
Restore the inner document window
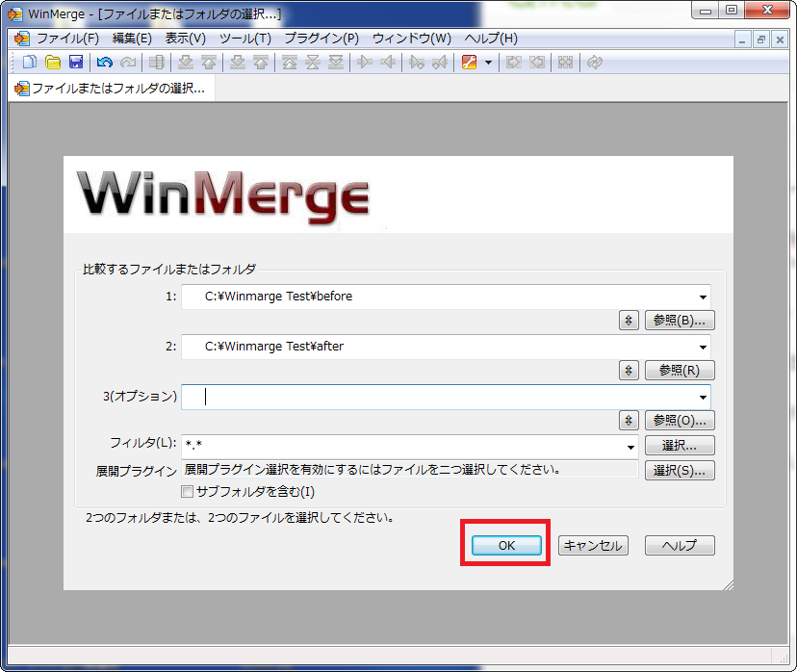(761, 39)
